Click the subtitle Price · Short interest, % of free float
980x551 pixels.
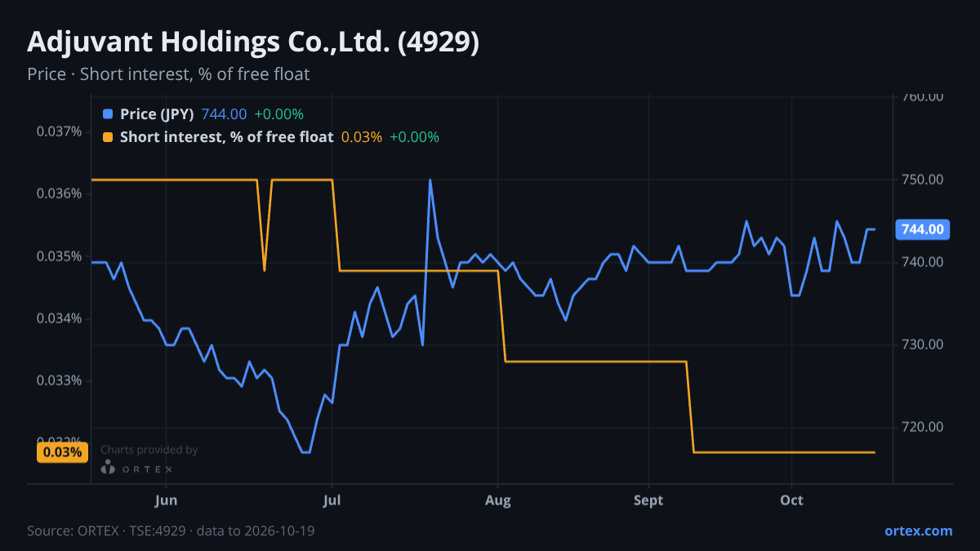[168, 74]
